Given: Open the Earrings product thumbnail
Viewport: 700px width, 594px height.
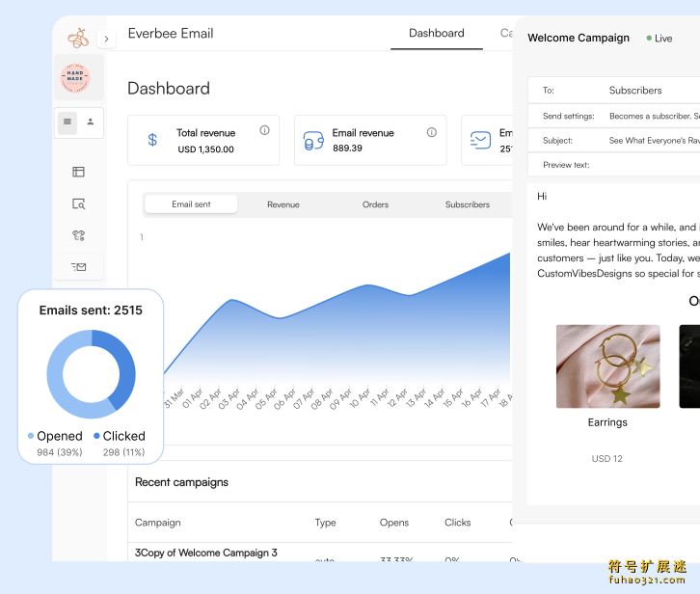Looking at the screenshot, I should tap(608, 366).
